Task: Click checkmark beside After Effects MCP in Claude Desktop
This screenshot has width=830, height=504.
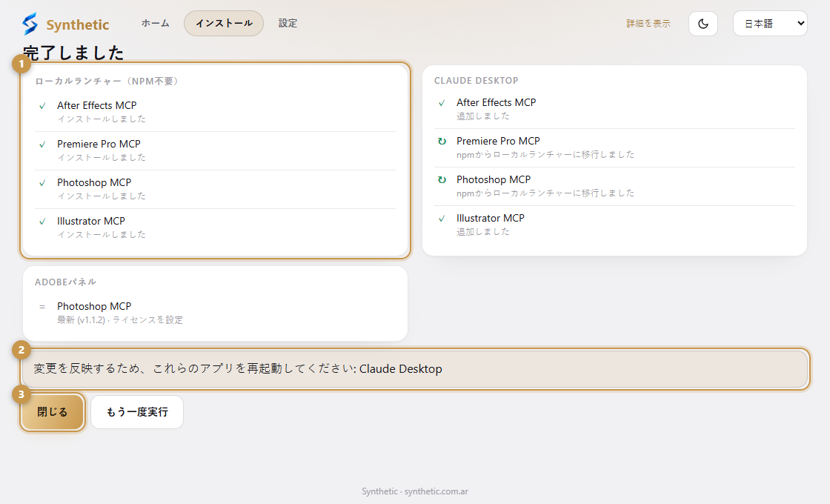Action: [442, 103]
